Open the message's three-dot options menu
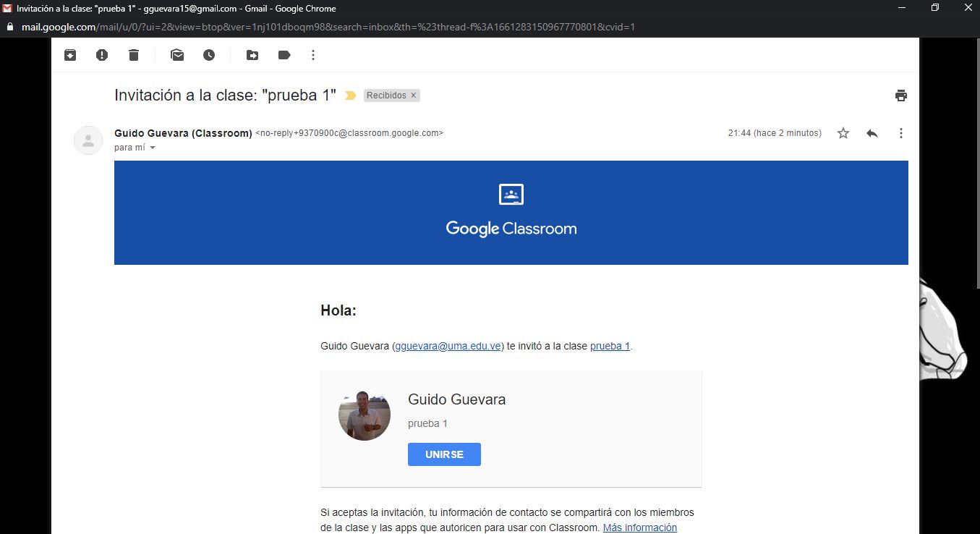The height and width of the screenshot is (534, 980). pyautogui.click(x=900, y=133)
